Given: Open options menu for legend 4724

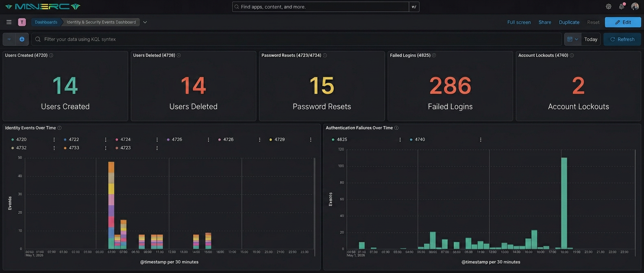Looking at the screenshot, I should [157, 140].
